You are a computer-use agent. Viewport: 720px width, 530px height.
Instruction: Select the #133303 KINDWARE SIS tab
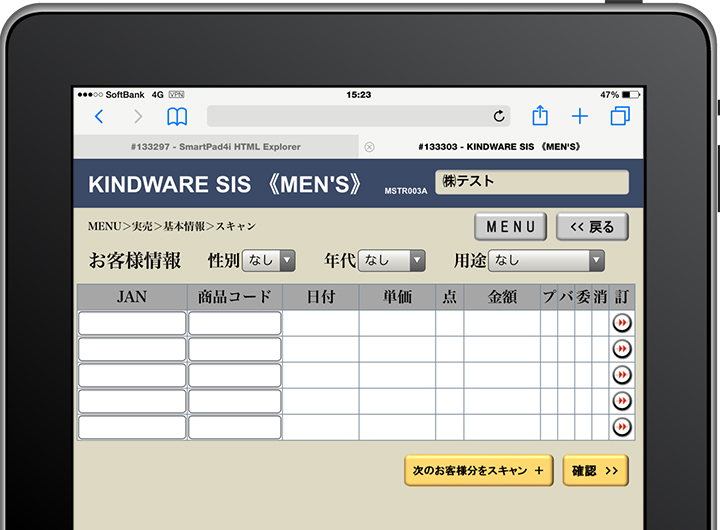501,147
